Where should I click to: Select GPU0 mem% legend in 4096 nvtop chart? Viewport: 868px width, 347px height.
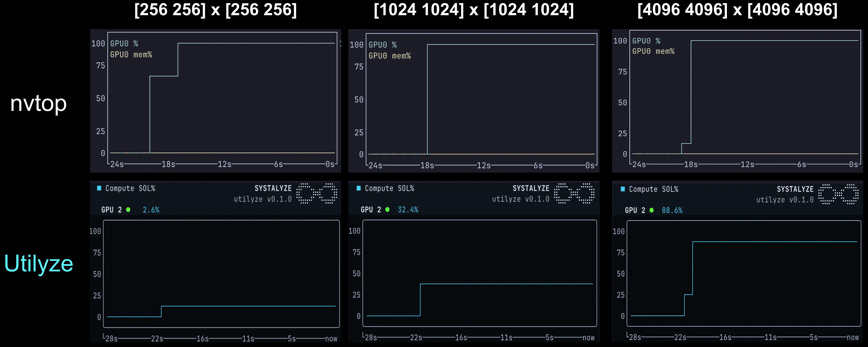pyautogui.click(x=653, y=51)
